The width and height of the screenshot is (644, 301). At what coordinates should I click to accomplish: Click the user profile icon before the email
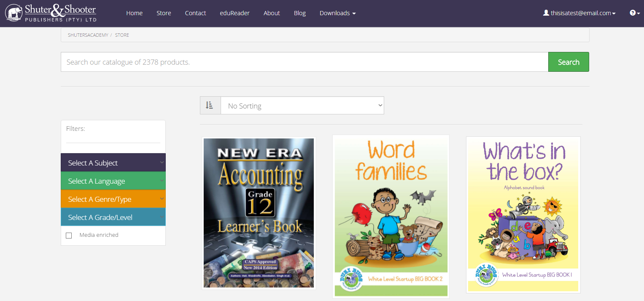coord(546,13)
